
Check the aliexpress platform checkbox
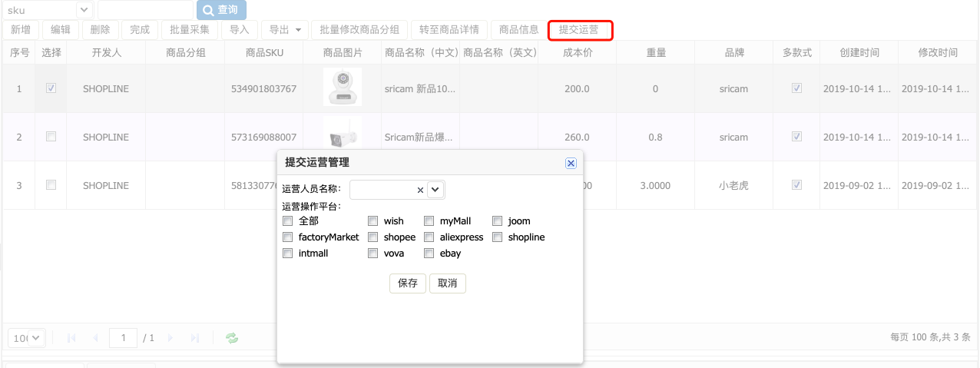(429, 237)
